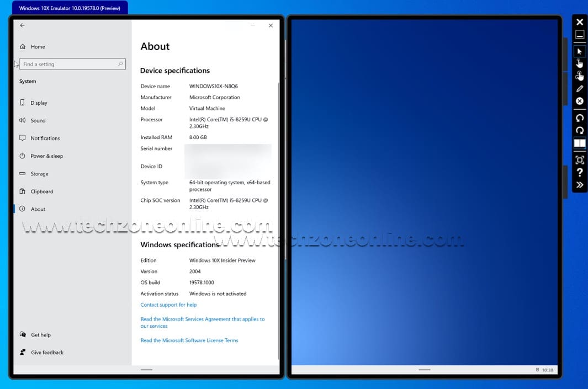Click the circled X emulator tool
Screen dimensions: 588x389
(x=579, y=101)
